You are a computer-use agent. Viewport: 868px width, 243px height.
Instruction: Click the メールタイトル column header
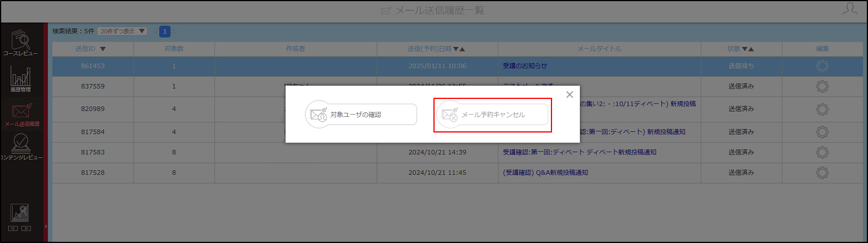click(599, 49)
